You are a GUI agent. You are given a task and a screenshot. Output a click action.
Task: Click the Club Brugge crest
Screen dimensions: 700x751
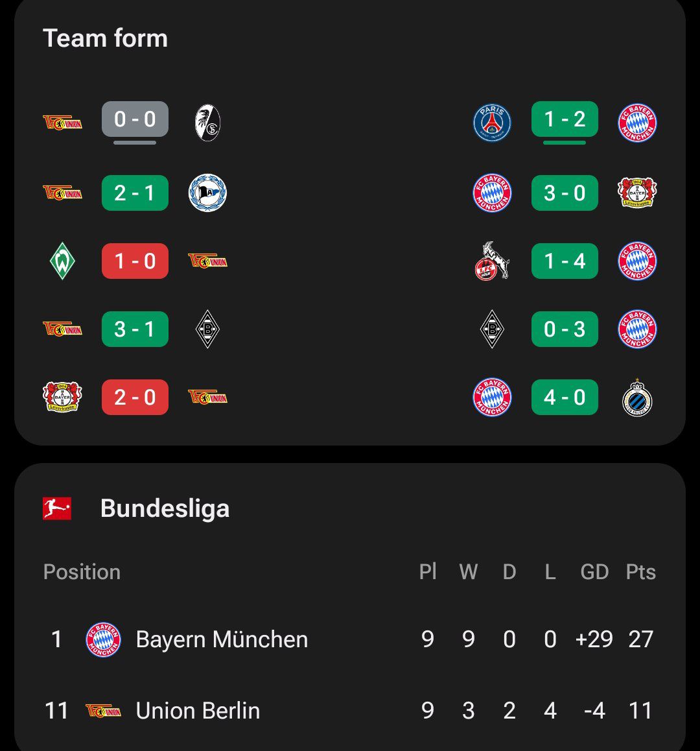[x=637, y=398]
